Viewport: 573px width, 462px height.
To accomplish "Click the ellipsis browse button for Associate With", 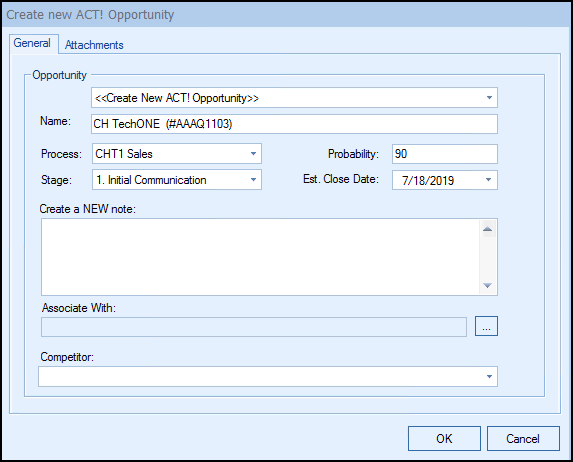I will coord(486,326).
